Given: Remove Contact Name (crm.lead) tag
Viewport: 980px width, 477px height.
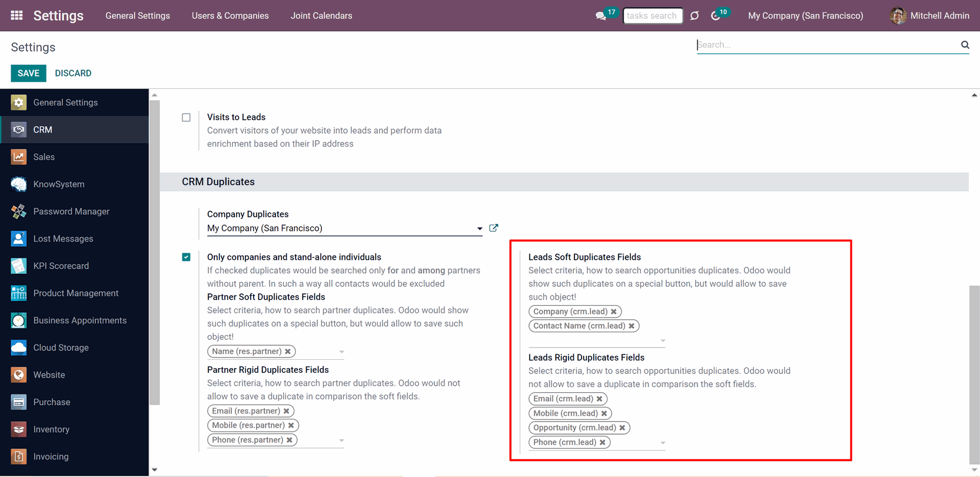Looking at the screenshot, I should pyautogui.click(x=632, y=326).
